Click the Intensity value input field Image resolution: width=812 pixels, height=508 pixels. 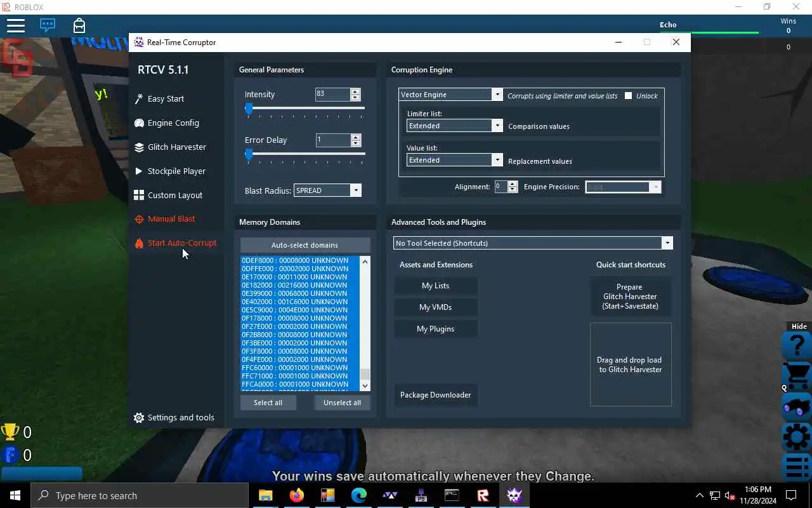point(332,94)
